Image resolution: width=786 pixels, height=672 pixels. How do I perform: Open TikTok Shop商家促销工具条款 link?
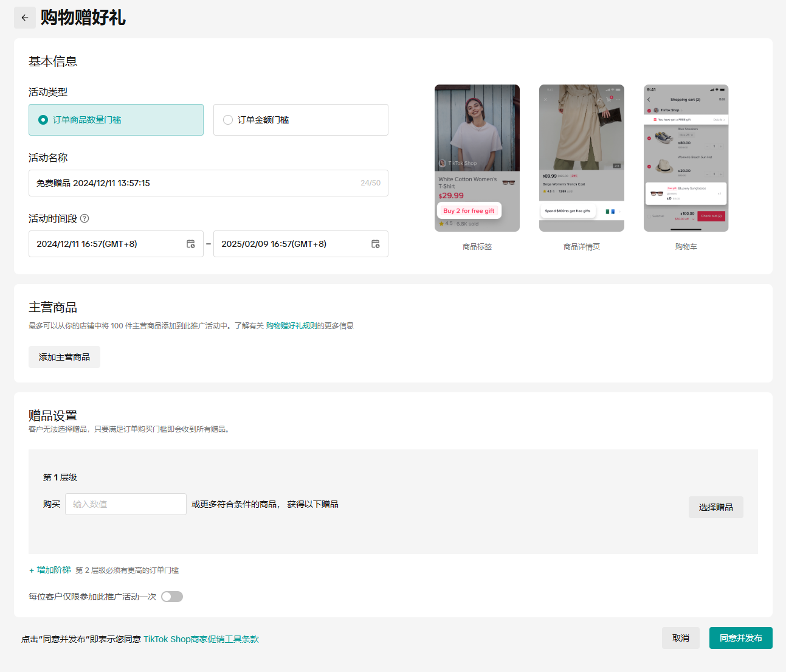(x=201, y=639)
